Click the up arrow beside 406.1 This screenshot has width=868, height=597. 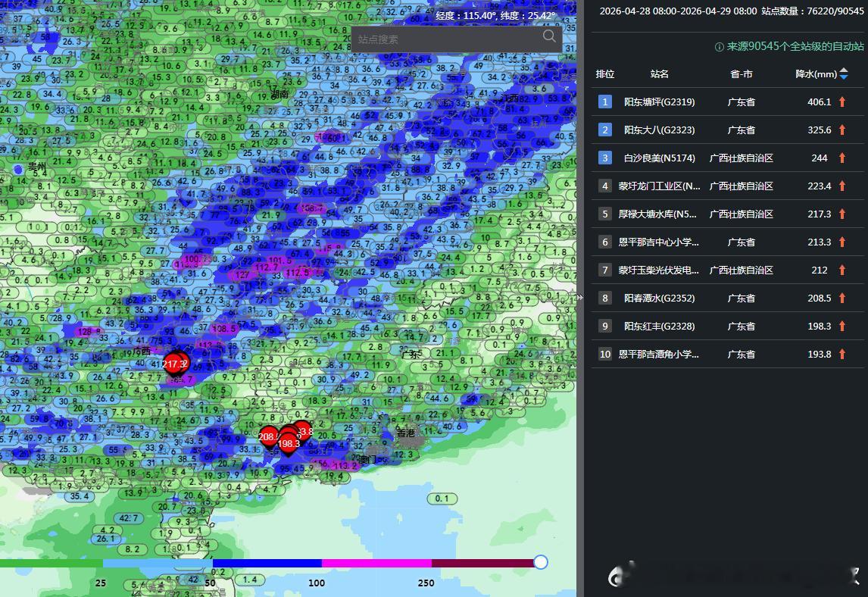tap(842, 102)
